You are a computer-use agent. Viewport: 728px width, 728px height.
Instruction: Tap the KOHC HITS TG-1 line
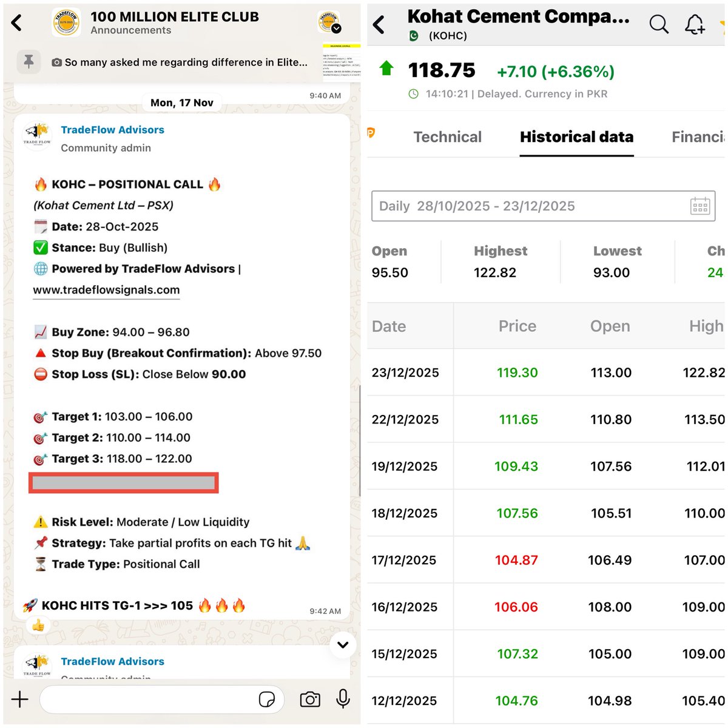click(134, 605)
